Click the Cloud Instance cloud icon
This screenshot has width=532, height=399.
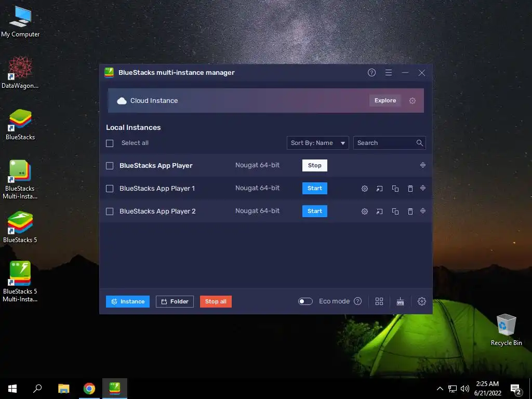(x=122, y=101)
